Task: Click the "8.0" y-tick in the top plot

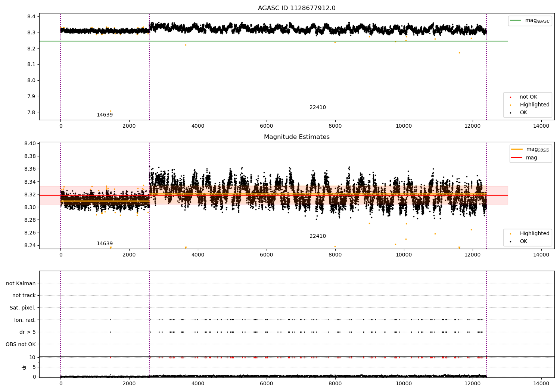Action: 31,80
